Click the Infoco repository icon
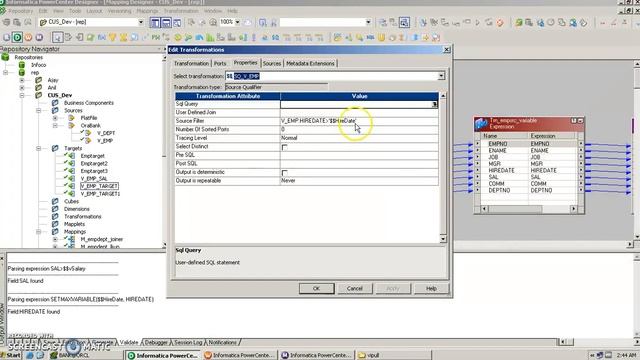Screen dimensions: 640x360 [22, 65]
